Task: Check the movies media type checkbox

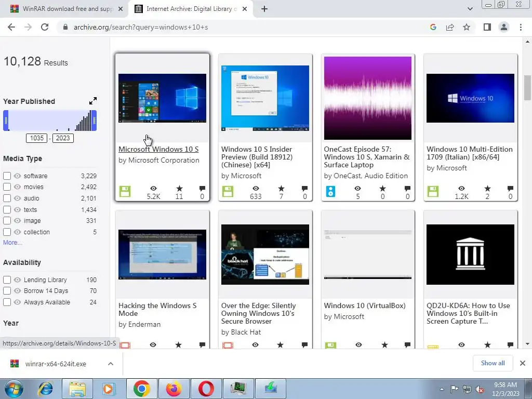Action: pos(7,187)
